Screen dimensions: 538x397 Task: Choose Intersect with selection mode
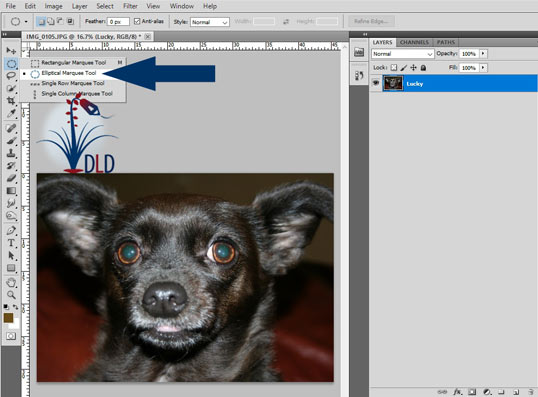click(x=70, y=22)
